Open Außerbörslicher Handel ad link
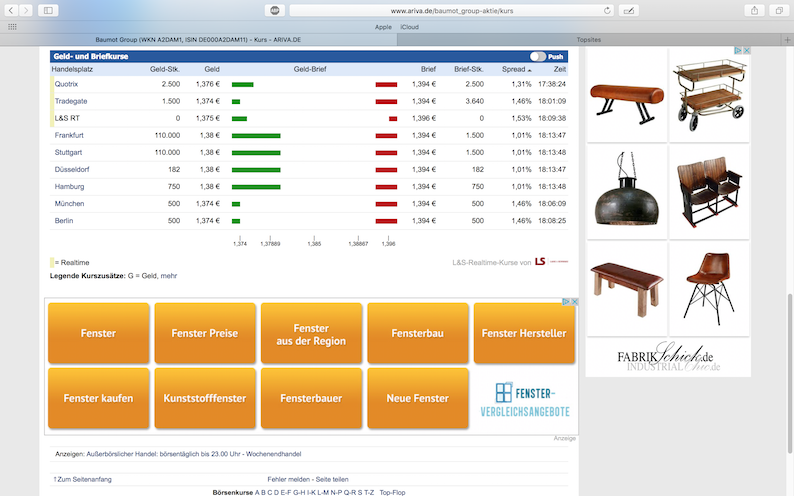This screenshot has width=794, height=496. click(x=193, y=454)
